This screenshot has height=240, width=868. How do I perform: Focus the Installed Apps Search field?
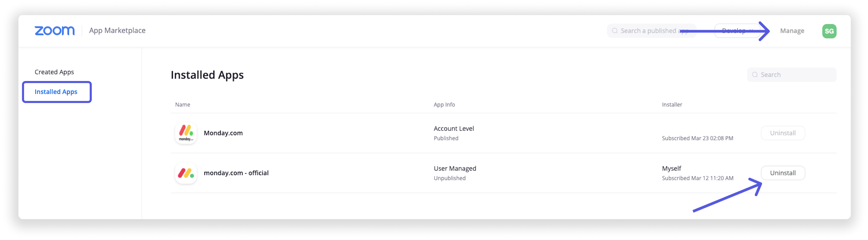pyautogui.click(x=791, y=75)
